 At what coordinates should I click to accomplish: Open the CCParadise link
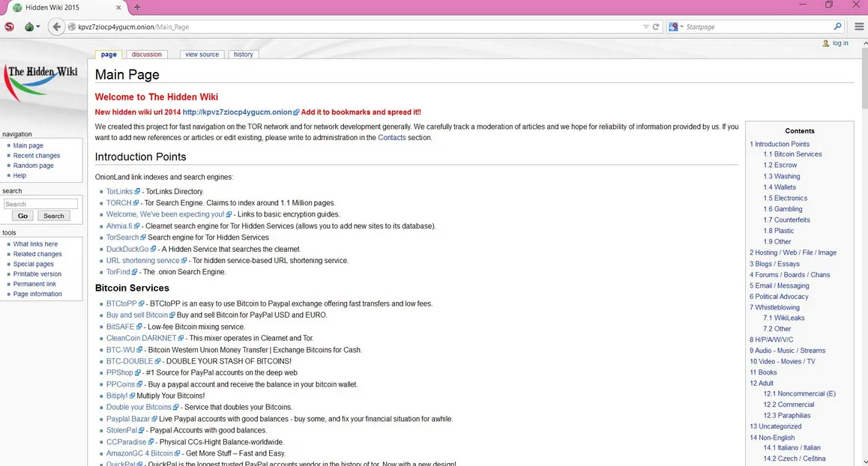[126, 442]
